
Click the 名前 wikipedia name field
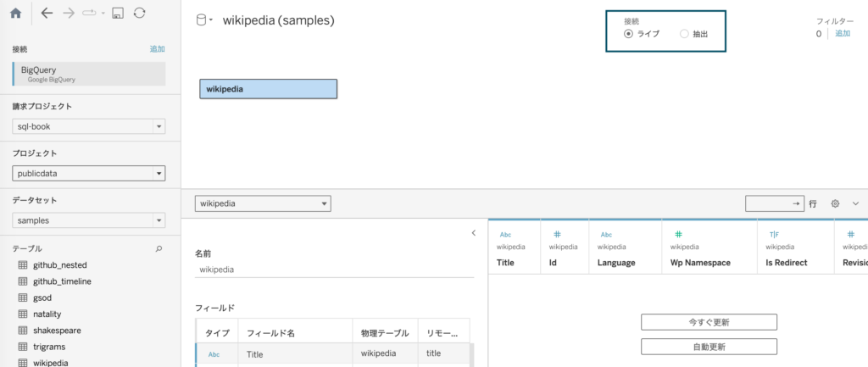point(334,270)
